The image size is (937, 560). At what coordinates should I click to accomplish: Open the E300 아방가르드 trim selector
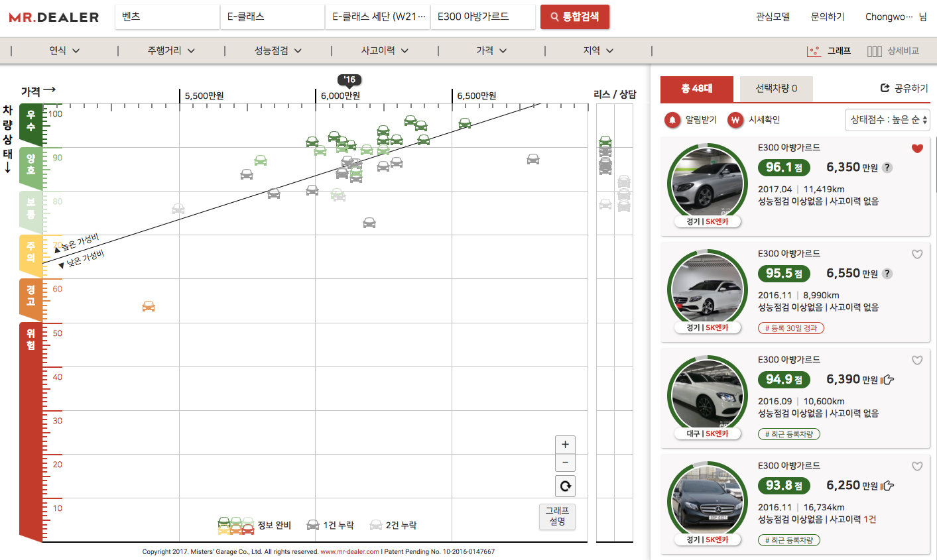[483, 17]
